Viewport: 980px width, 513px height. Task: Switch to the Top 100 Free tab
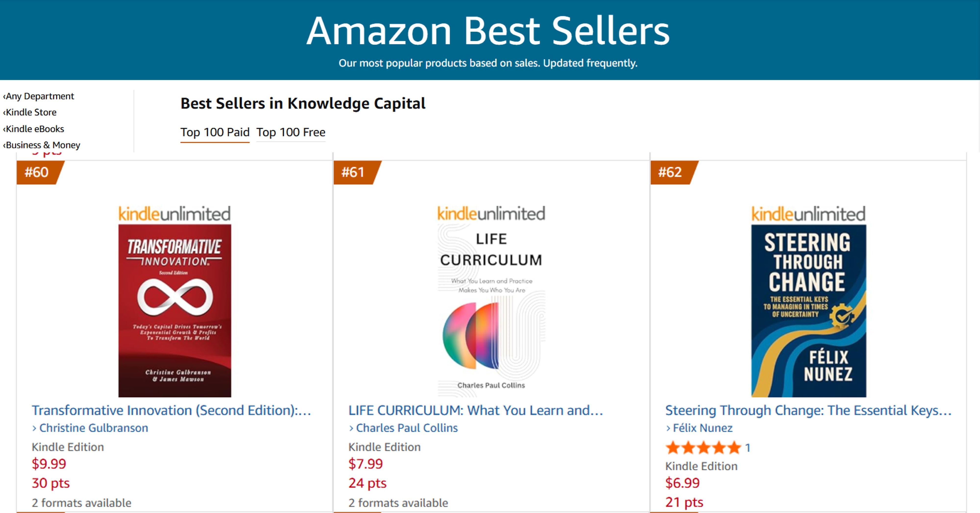click(x=291, y=132)
